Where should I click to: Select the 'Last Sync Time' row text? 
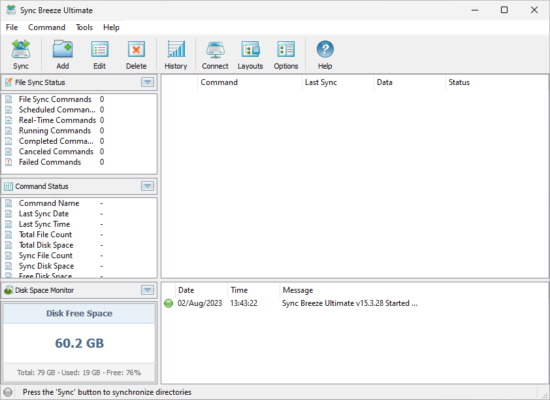(45, 224)
